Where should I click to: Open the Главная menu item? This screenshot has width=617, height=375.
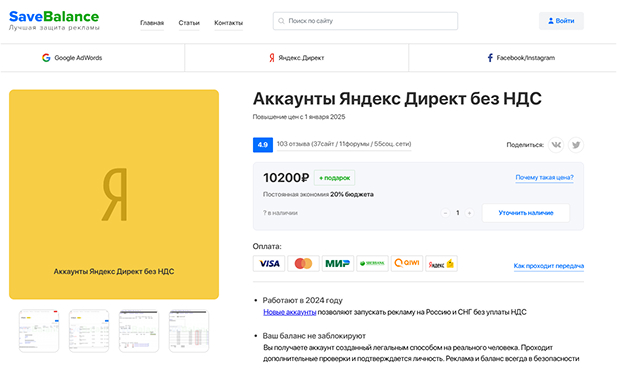(x=152, y=23)
